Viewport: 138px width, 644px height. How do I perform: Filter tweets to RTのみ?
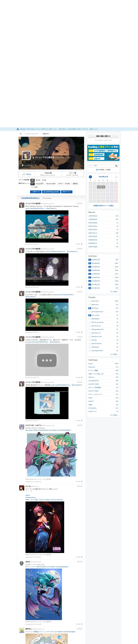[61, 184]
